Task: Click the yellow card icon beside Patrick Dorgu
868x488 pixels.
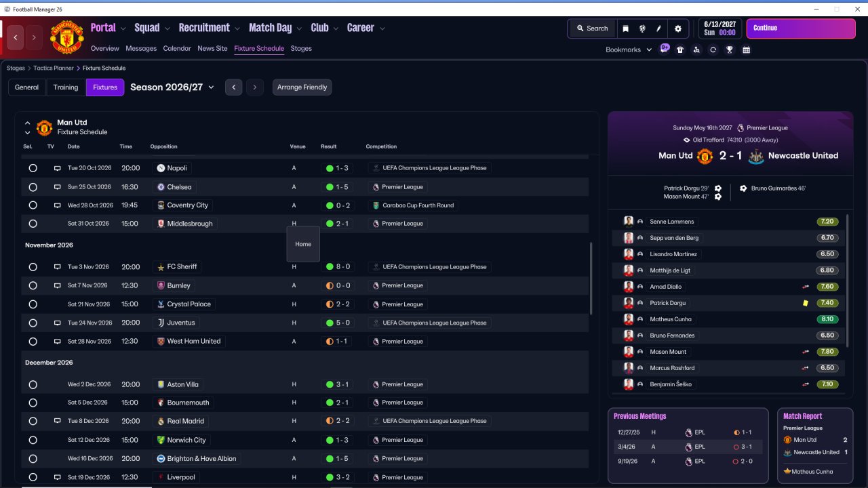Action: tap(806, 303)
